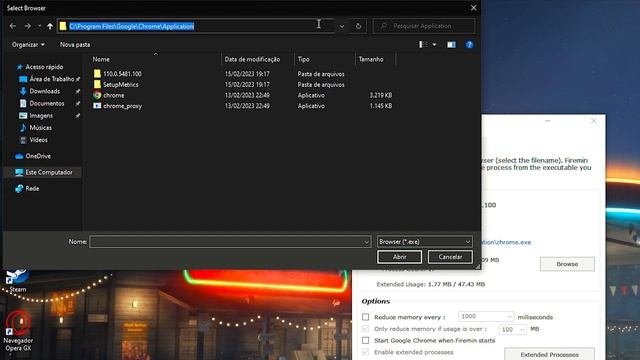Open the Organizar menu

point(28,44)
